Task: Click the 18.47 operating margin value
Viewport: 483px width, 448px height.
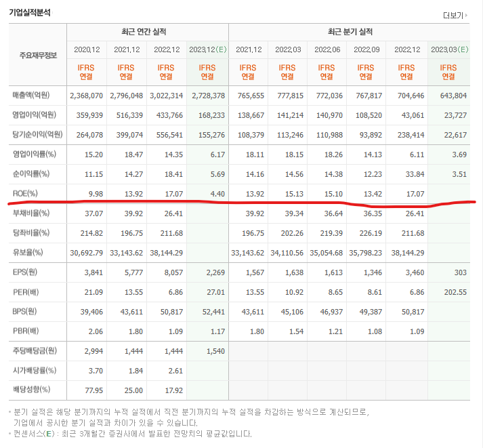Action: (133, 155)
